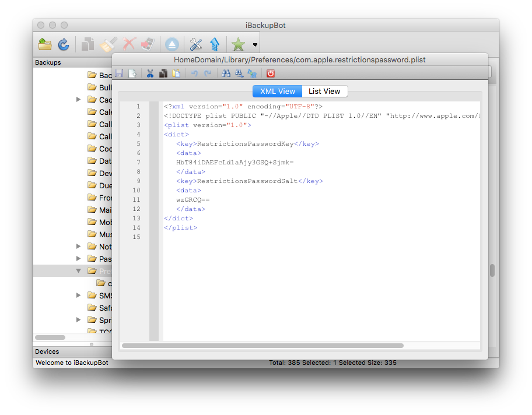
Task: Click the plist version="1.0" line
Action: click(x=208, y=125)
